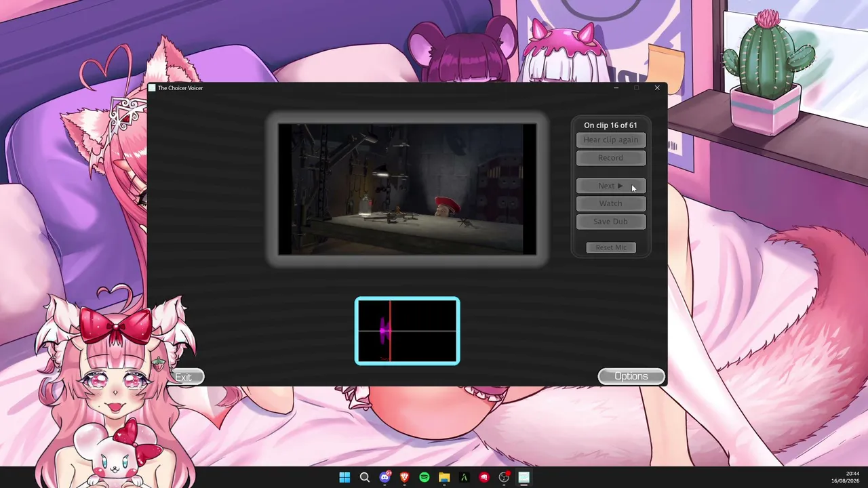This screenshot has width=868, height=488.
Task: Open the red fist taskbar app
Action: (x=484, y=477)
